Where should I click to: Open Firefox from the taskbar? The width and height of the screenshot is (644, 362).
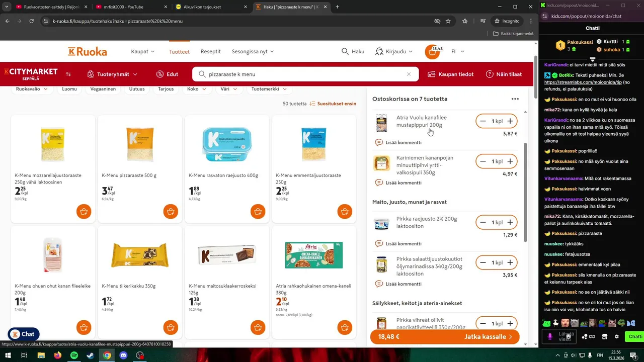pyautogui.click(x=57, y=355)
